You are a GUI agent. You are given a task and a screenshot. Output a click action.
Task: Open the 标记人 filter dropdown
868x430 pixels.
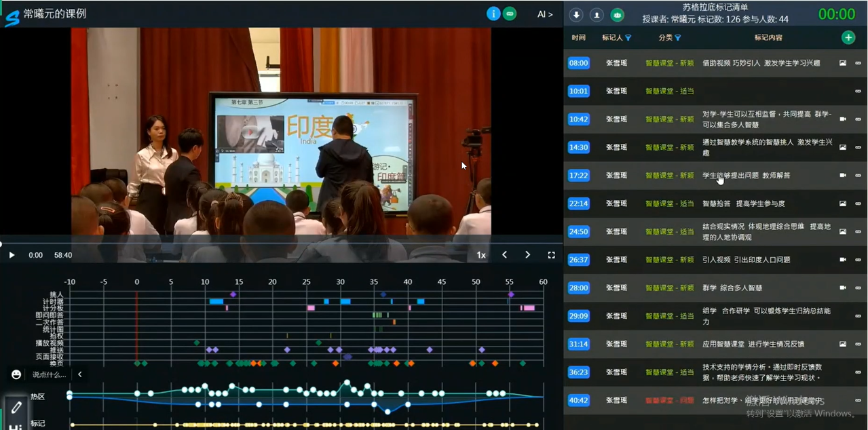click(628, 38)
